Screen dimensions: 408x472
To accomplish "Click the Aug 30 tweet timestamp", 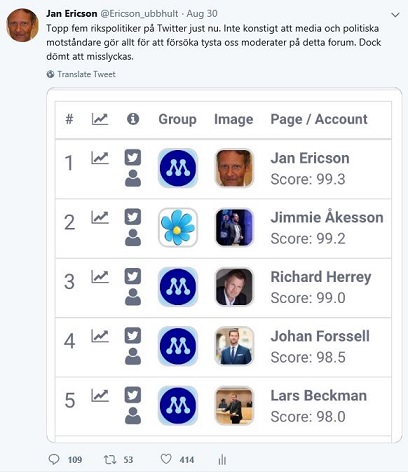I will tap(202, 14).
